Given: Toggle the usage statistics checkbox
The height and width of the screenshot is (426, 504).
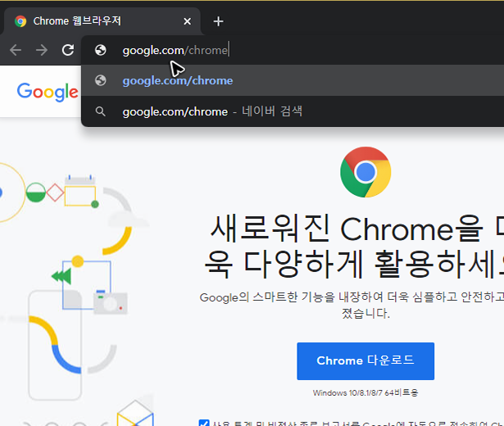Looking at the screenshot, I should tap(204, 423).
